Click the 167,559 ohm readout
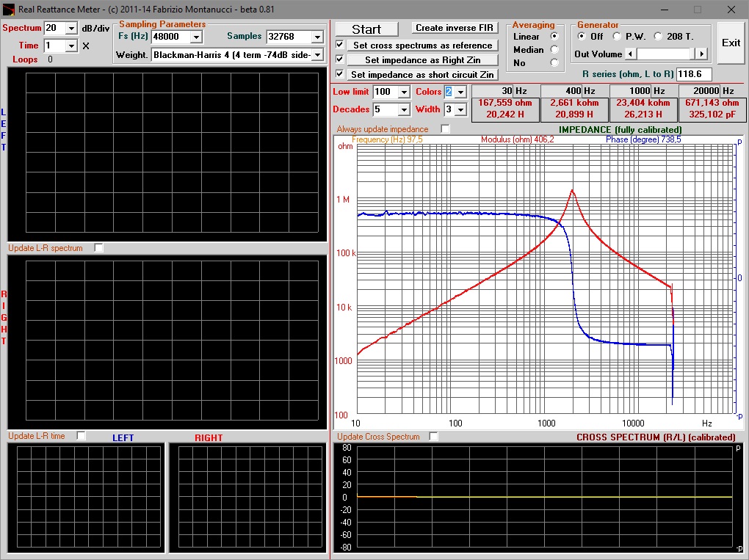 pyautogui.click(x=505, y=103)
